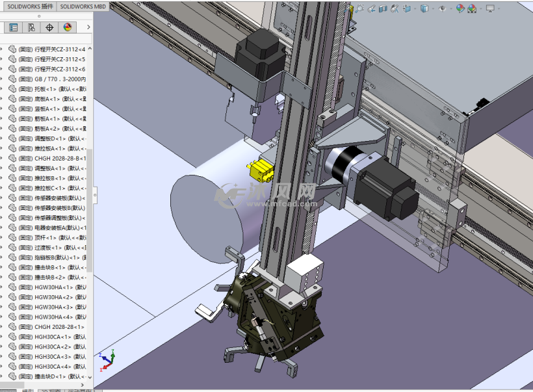This screenshot has height=392, width=533.
Task: Expand the 顶杆<1> component node
Action: 3,237
